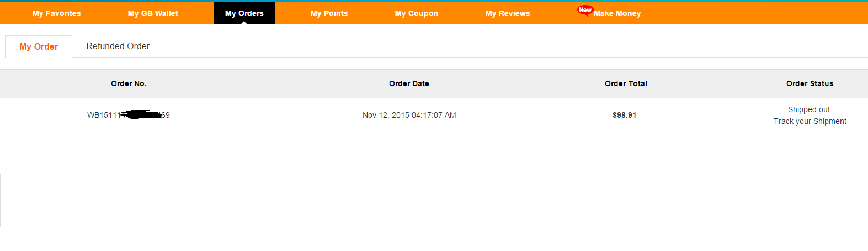Click the Order Date column header
Viewport: 868px width, 251px height.
coord(409,83)
